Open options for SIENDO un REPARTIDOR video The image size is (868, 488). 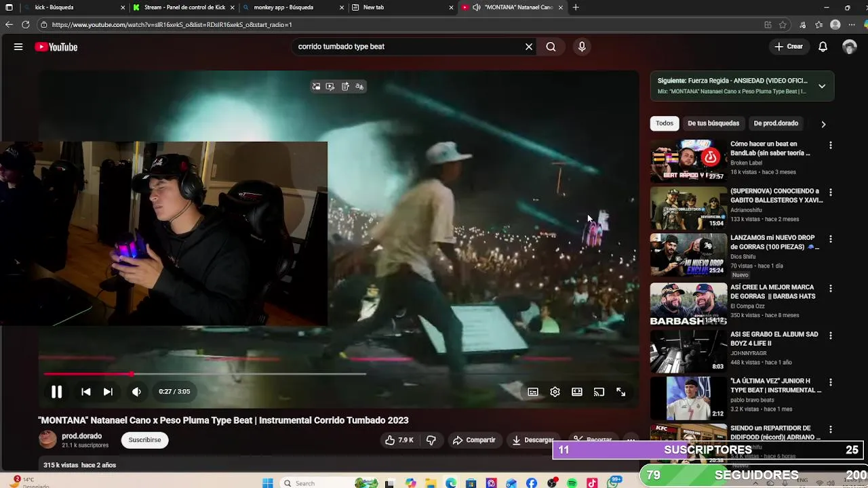(x=830, y=429)
